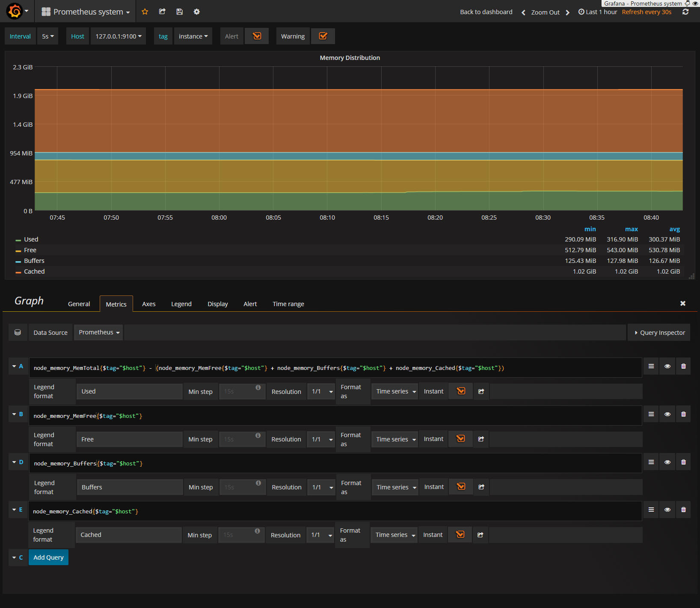Hide query B with the eye icon
This screenshot has height=608, width=700.
click(667, 414)
